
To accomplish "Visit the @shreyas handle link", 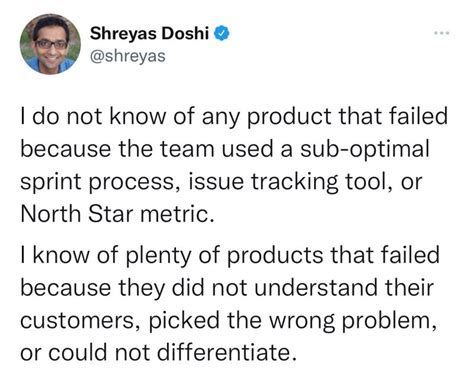I will [128, 56].
